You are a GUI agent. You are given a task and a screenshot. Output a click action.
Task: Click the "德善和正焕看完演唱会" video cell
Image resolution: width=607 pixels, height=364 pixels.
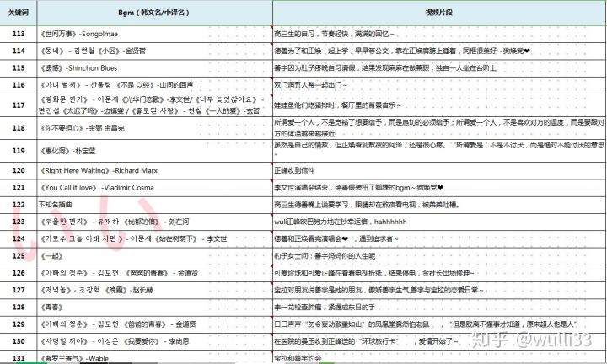tap(439, 238)
